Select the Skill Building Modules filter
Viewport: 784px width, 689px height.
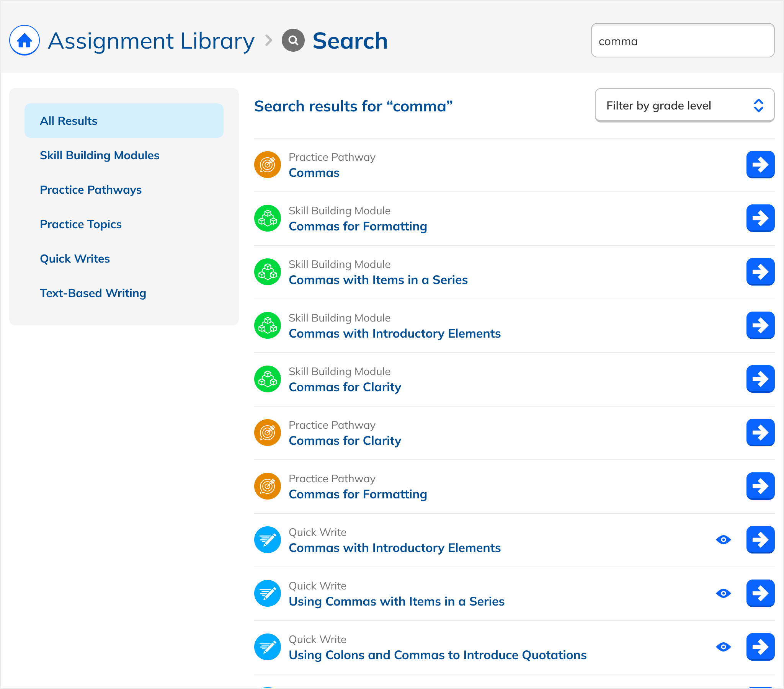tap(100, 155)
